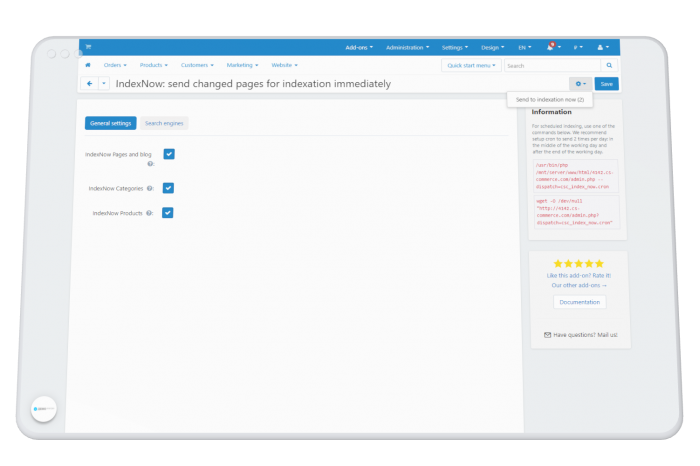Go to the Home dashboard icon
Image resolution: width=700 pixels, height=466 pixels.
[88, 65]
